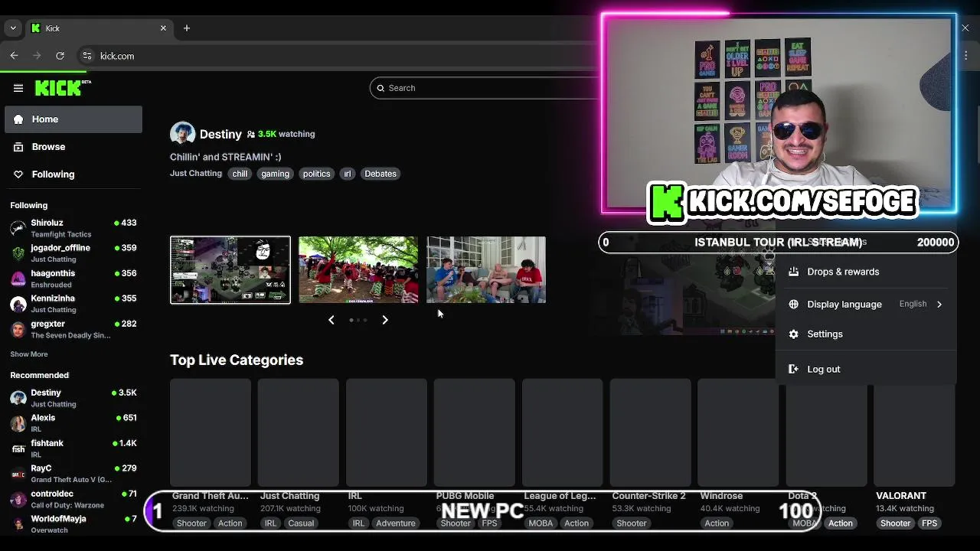Select the gaming tag
Viewport: 980px width, 551px height.
(x=275, y=174)
